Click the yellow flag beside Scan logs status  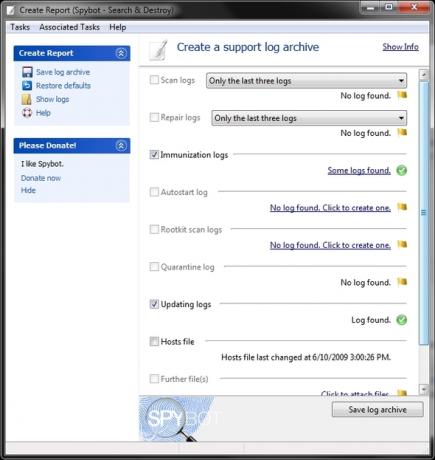[402, 95]
